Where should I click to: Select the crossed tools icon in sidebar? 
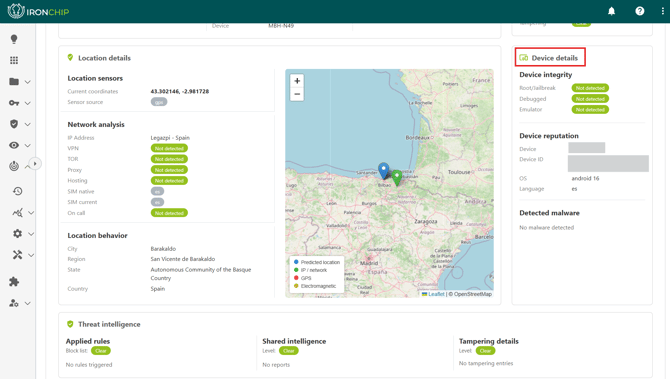point(18,255)
